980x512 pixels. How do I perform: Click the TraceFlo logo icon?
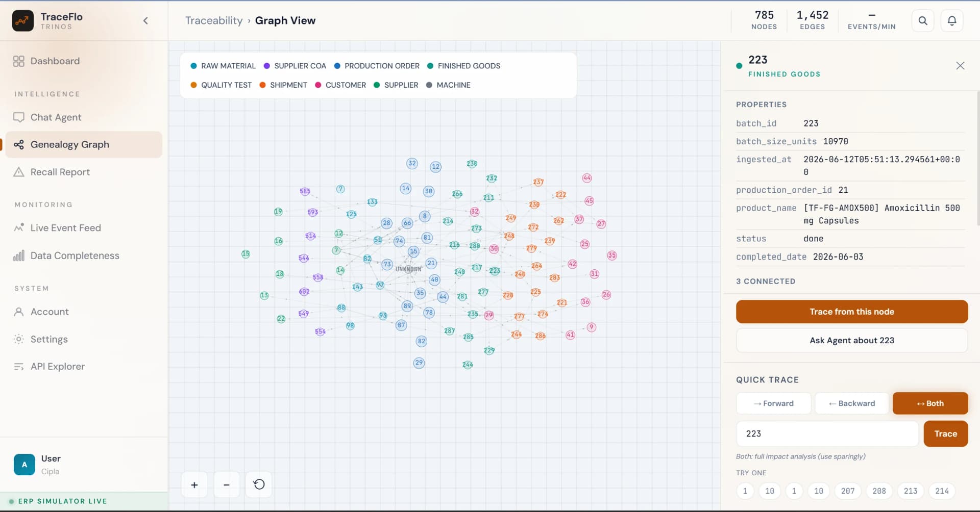click(x=23, y=21)
